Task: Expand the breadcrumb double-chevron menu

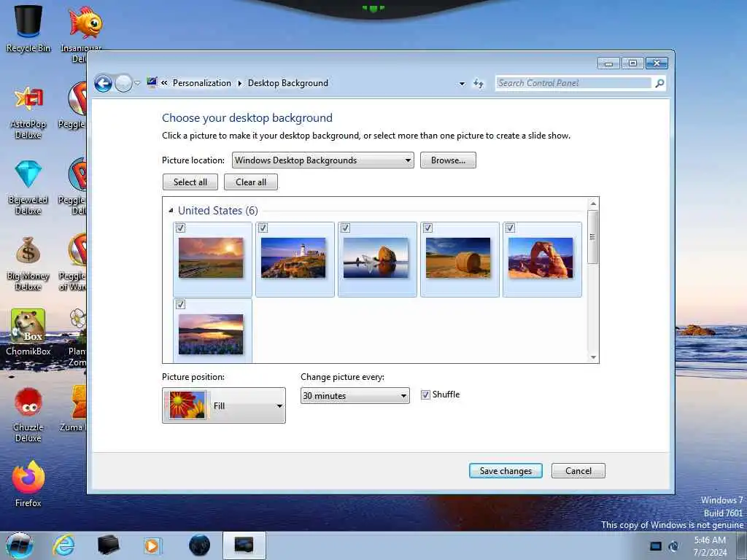Action: (164, 83)
